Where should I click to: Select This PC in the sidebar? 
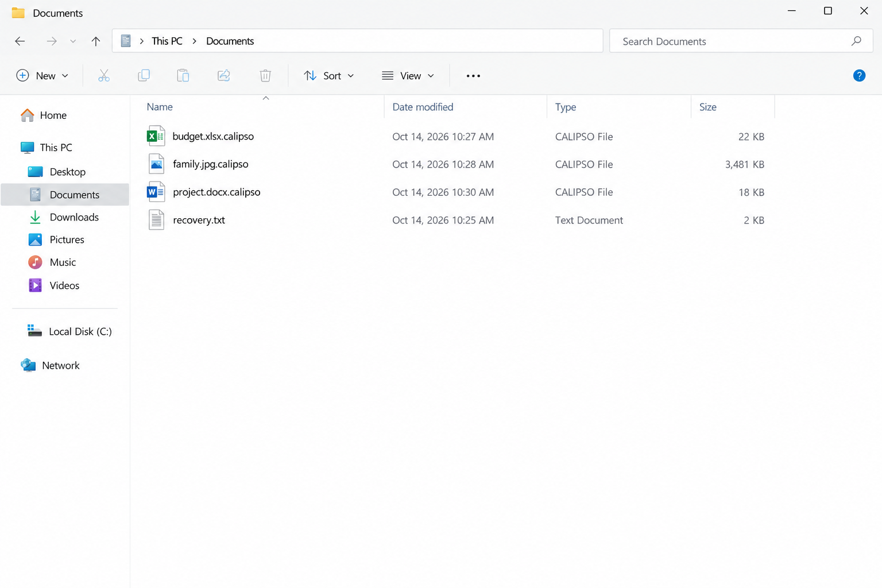(x=46, y=148)
